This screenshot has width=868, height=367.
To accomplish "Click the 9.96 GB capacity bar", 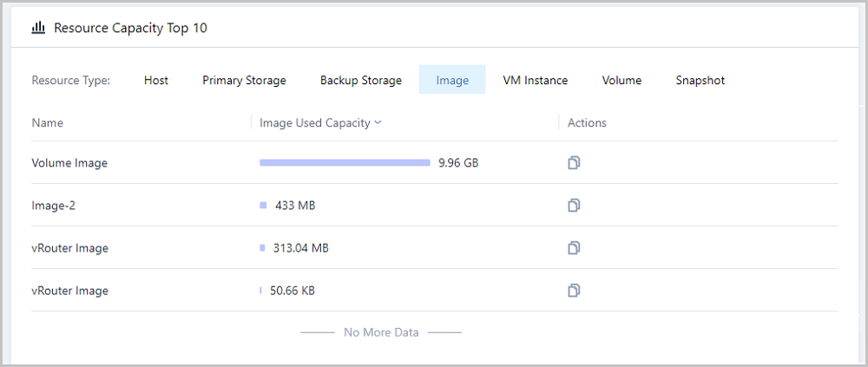I will (345, 163).
